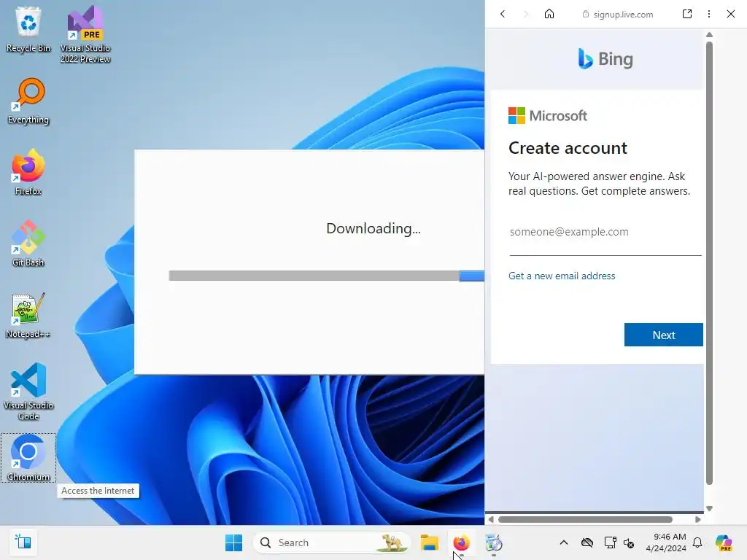Open the Windows Start menu
747x560 pixels.
(233, 542)
